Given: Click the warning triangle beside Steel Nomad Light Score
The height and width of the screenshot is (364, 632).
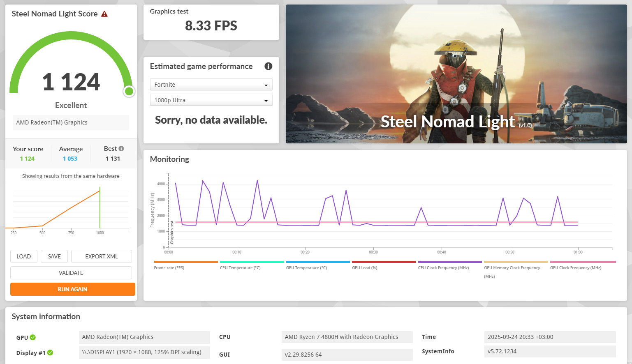Looking at the screenshot, I should 104,14.
